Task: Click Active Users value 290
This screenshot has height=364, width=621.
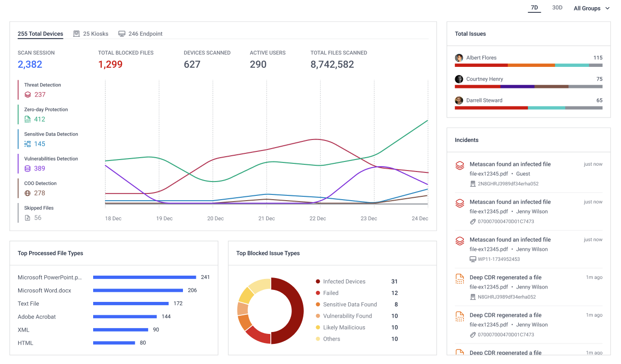Action: pos(258,64)
